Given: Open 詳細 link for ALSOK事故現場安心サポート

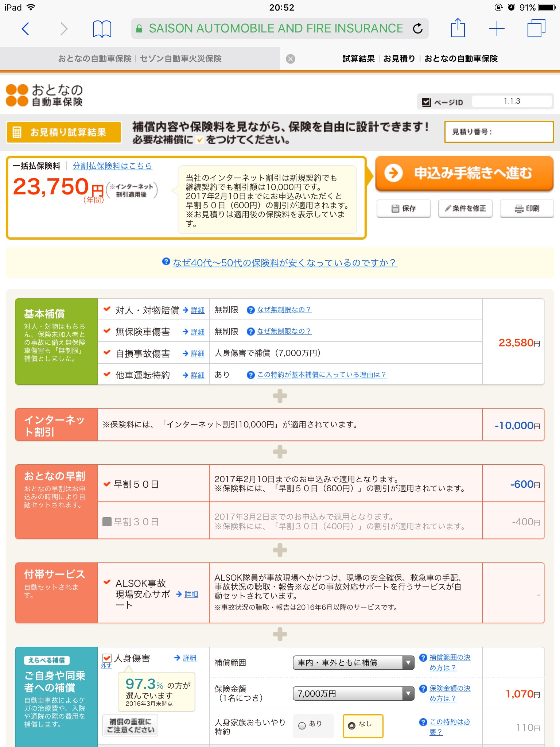Looking at the screenshot, I should point(191,594).
